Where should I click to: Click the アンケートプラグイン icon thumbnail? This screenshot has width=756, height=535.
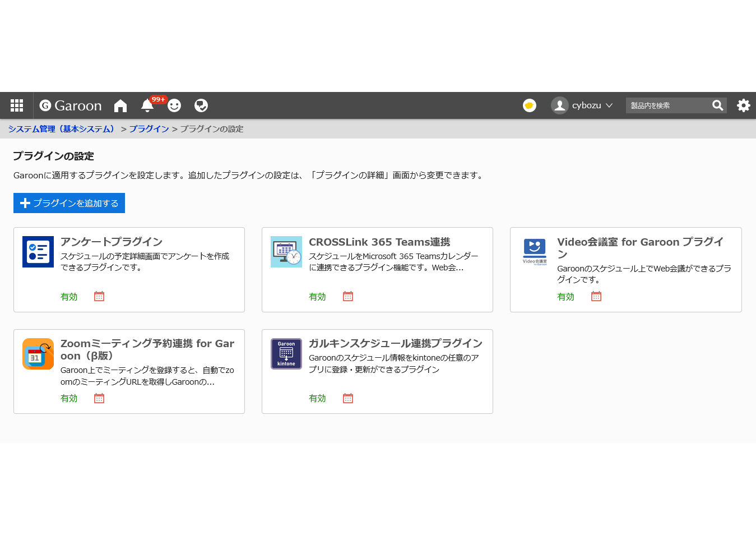[x=38, y=252]
